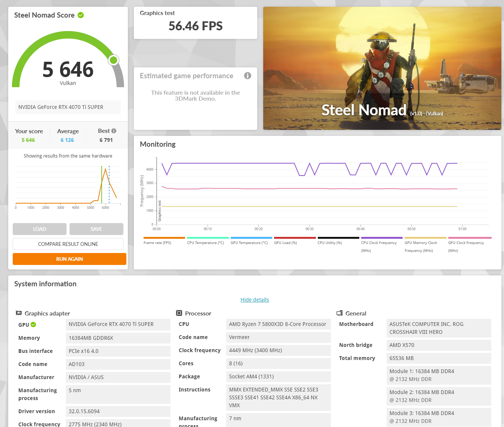
Task: Click the Processor section chip icon
Action: [179, 313]
